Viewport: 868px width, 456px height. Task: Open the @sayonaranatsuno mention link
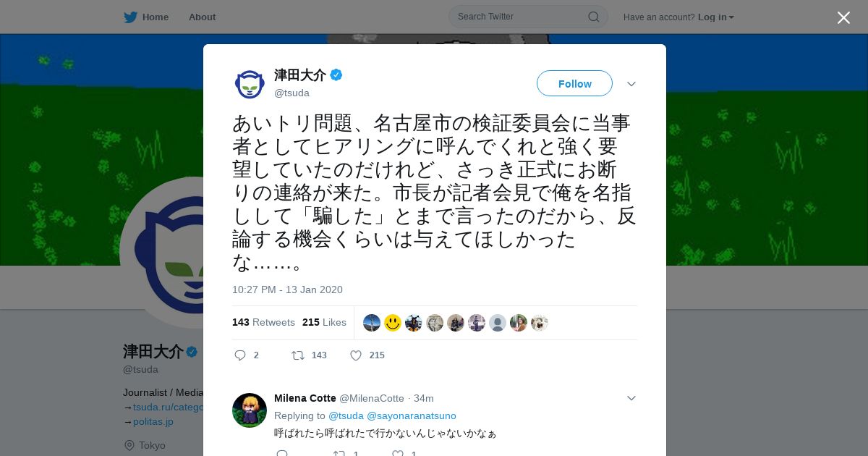(412, 415)
